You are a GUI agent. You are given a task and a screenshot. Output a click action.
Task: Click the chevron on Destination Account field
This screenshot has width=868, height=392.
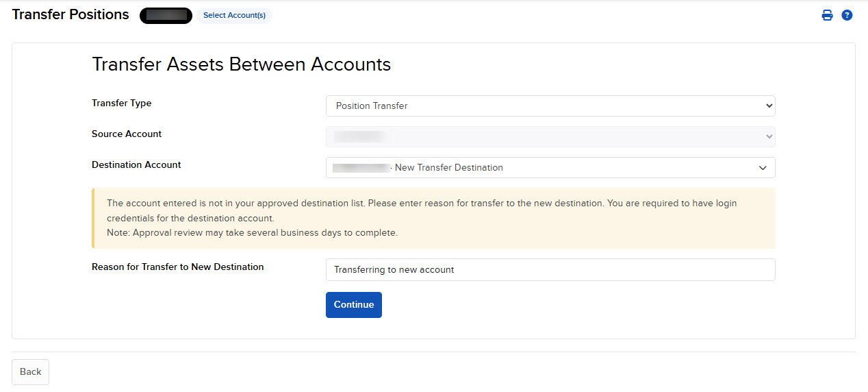(x=763, y=168)
